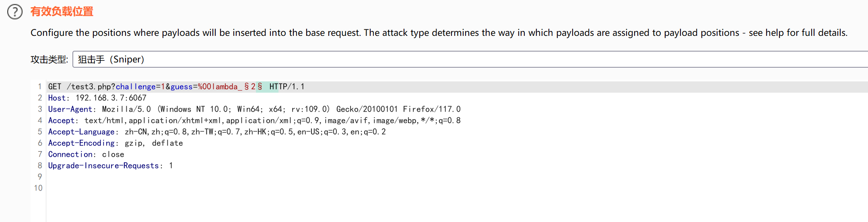Click line number 1 in the gutter
Viewport: 868px width, 222px height.
[39, 87]
